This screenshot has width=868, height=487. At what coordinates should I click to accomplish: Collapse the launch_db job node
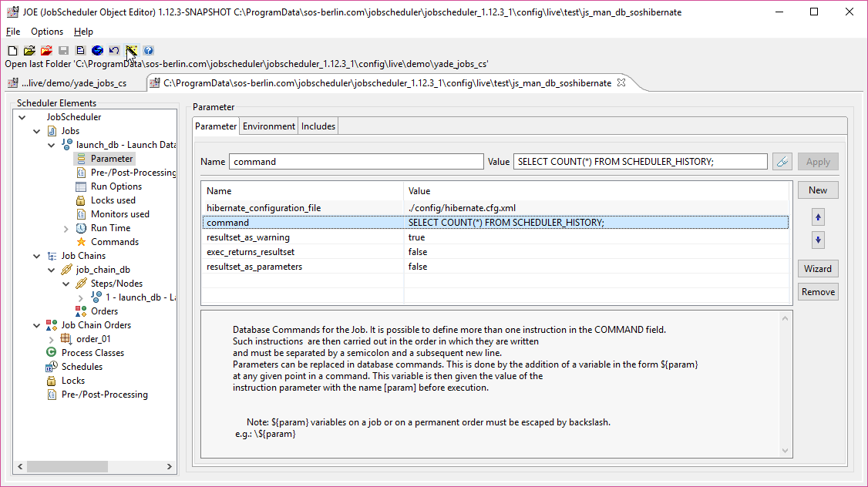coord(52,145)
